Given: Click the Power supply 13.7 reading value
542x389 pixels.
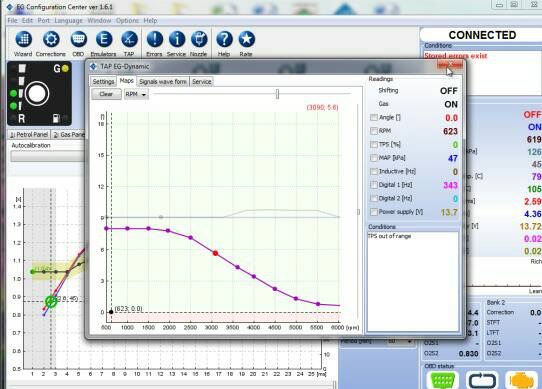Looking at the screenshot, I should pyautogui.click(x=449, y=212).
